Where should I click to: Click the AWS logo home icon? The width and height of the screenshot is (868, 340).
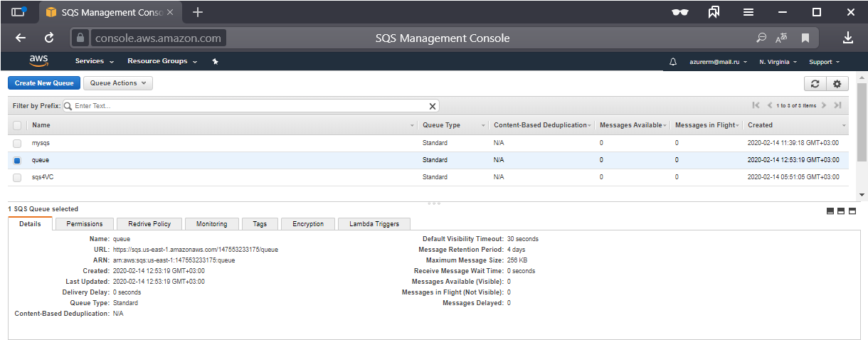(x=39, y=61)
